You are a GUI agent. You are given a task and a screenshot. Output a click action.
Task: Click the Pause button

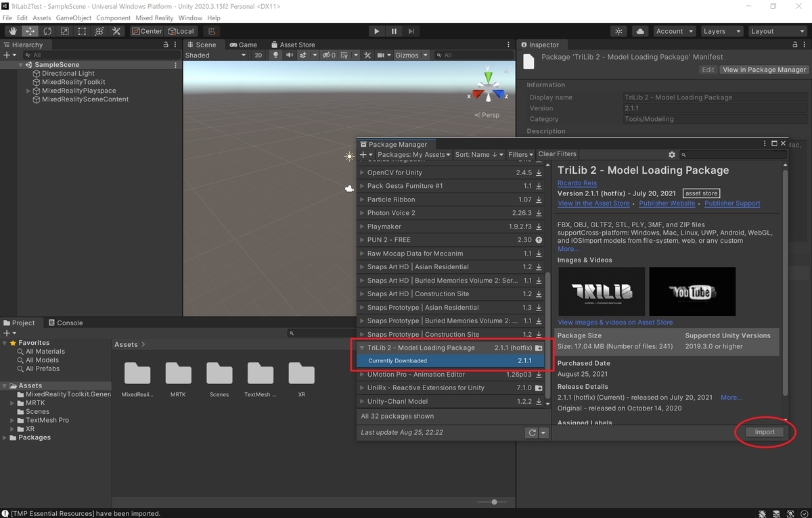tap(394, 31)
